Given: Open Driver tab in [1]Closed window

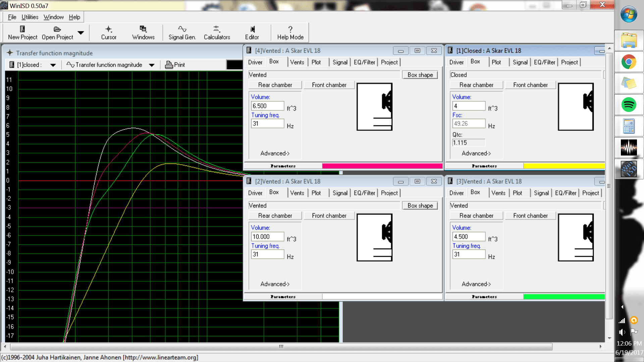Looking at the screenshot, I should [457, 62].
